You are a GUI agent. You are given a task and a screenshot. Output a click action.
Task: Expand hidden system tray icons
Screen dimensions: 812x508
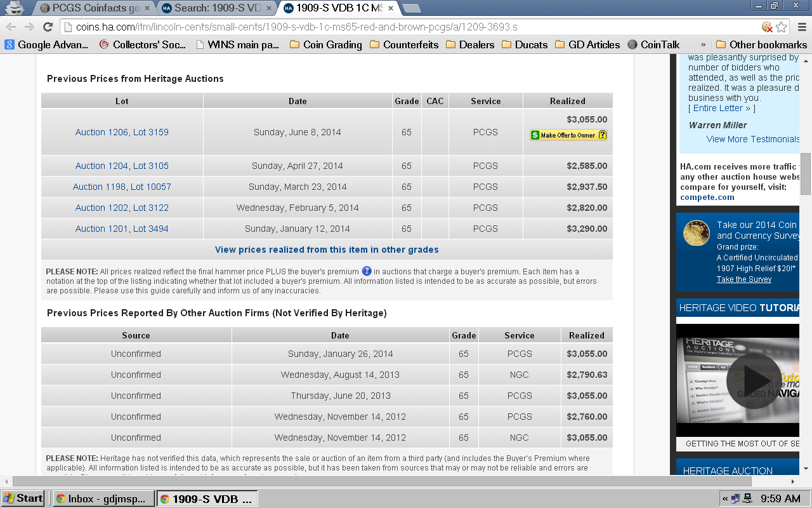tap(725, 498)
